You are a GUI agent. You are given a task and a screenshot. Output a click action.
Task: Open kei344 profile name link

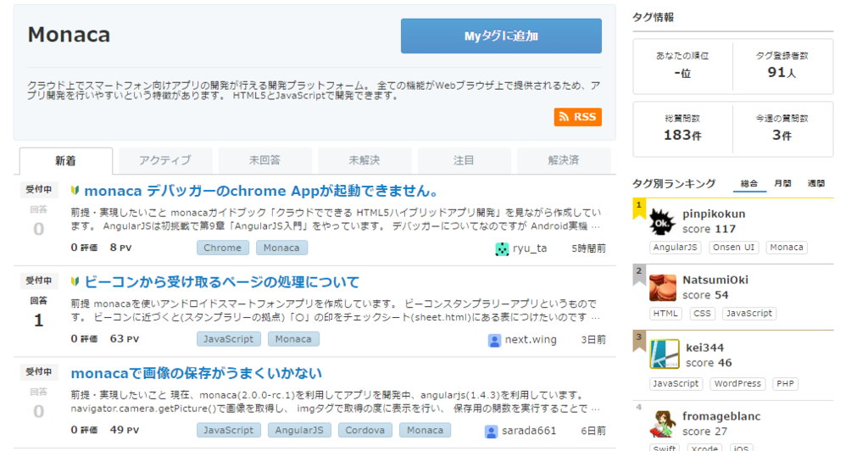[704, 348]
